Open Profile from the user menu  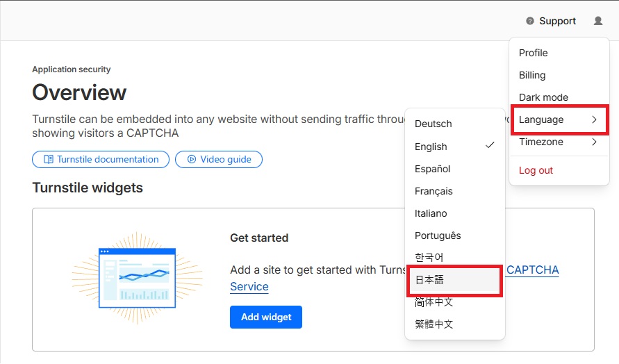[x=533, y=53]
